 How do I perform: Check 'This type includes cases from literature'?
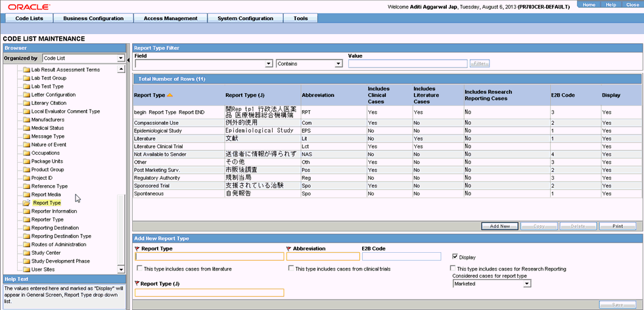140,269
